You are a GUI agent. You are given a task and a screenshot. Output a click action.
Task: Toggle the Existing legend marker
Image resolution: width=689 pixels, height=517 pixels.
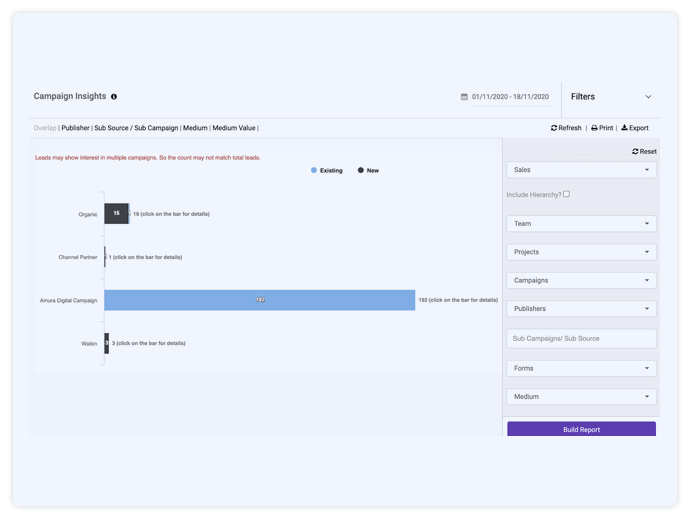314,170
